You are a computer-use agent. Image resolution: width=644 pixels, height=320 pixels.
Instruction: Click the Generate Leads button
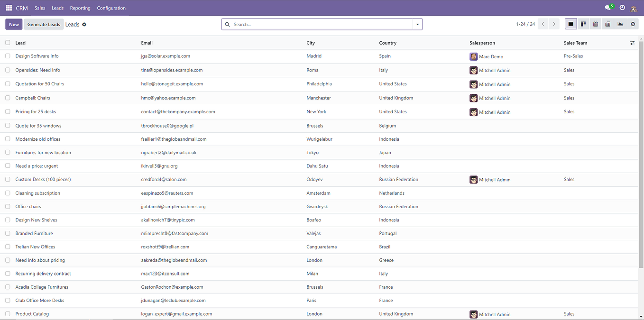click(44, 24)
